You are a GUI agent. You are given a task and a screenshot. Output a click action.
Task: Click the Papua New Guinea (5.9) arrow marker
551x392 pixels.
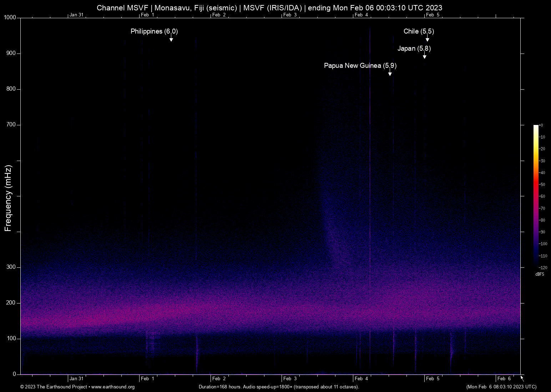click(x=390, y=72)
